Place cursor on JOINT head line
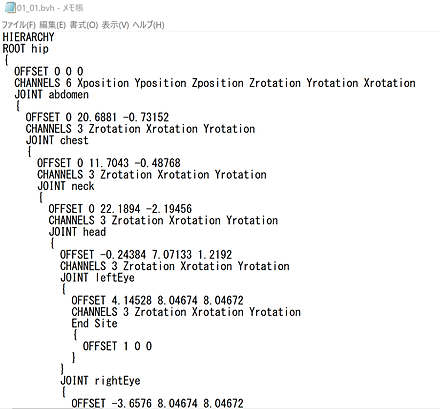This screenshot has height=409, width=440. (77, 232)
